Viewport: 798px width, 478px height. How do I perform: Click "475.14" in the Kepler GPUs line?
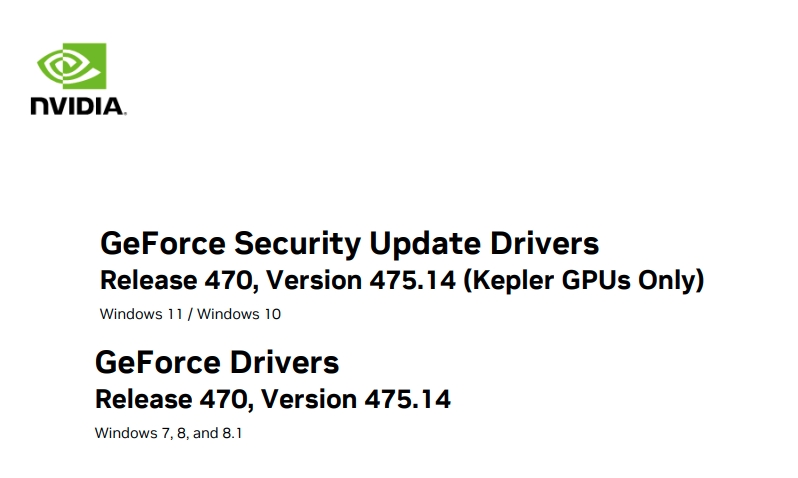point(412,280)
